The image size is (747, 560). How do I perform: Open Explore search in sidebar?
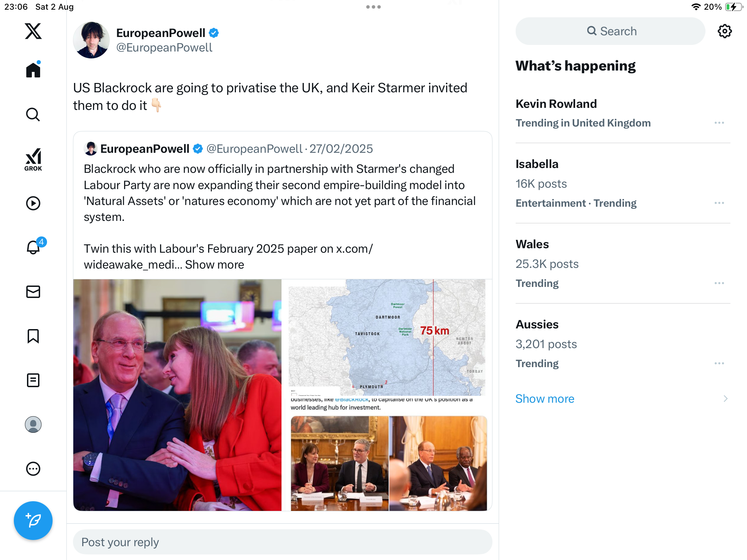click(33, 114)
